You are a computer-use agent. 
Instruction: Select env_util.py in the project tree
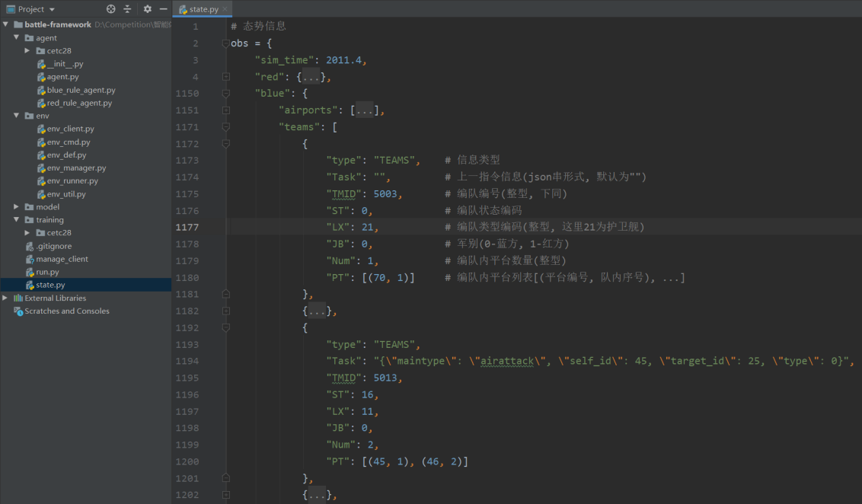[66, 194]
